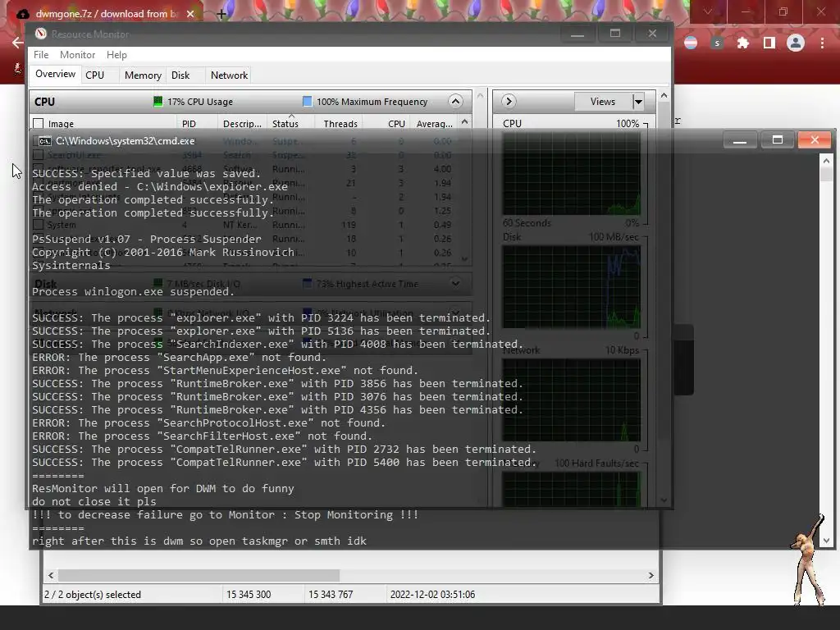Screen dimensions: 840x630
Task: Click the CPU usage graph
Action: [x=571, y=173]
